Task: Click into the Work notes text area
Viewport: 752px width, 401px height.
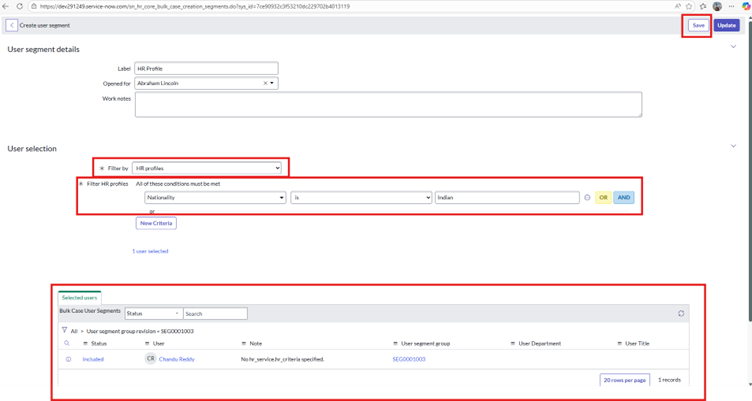Action: (387, 104)
